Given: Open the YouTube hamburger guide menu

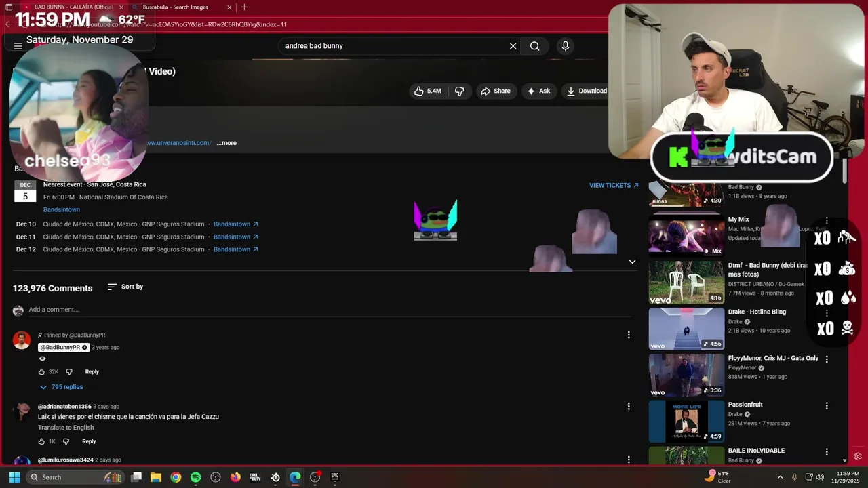Looking at the screenshot, I should click(18, 46).
